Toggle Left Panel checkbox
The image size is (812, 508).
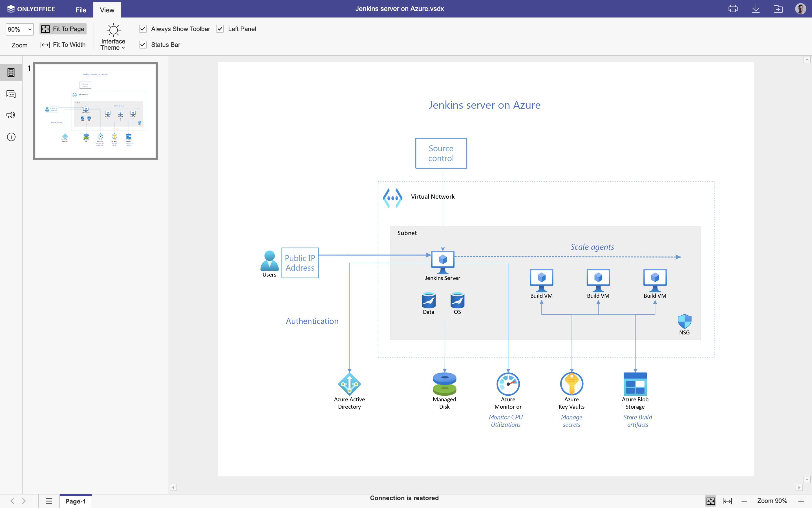(220, 29)
